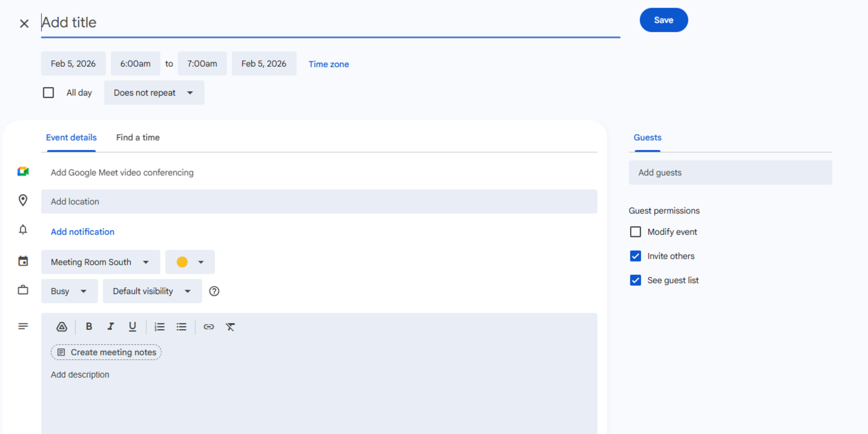The width and height of the screenshot is (868, 434).
Task: Click the calendar icon beside Meeting Room South
Action: [x=23, y=261]
